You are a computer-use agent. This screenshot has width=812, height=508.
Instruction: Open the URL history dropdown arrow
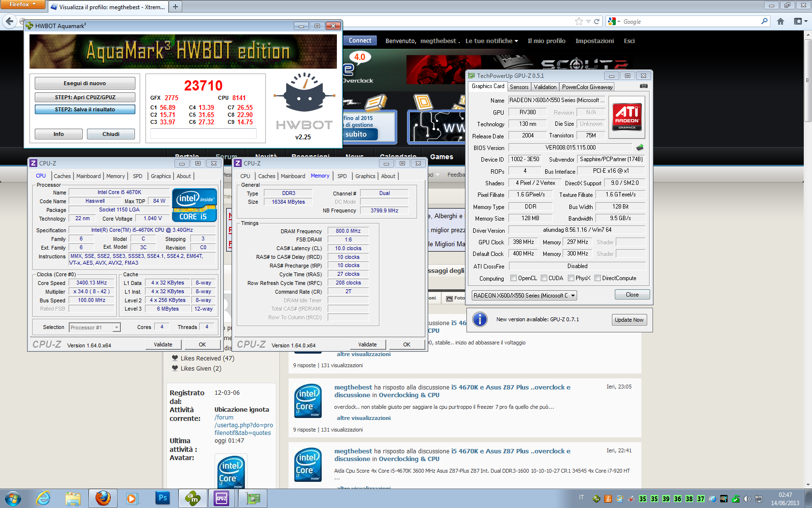(x=588, y=21)
